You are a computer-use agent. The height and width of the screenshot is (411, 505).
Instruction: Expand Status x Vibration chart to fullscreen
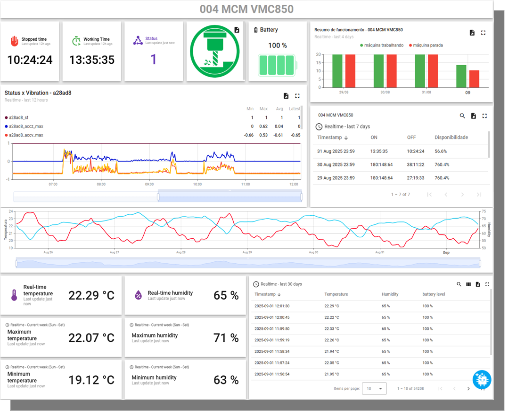click(297, 96)
